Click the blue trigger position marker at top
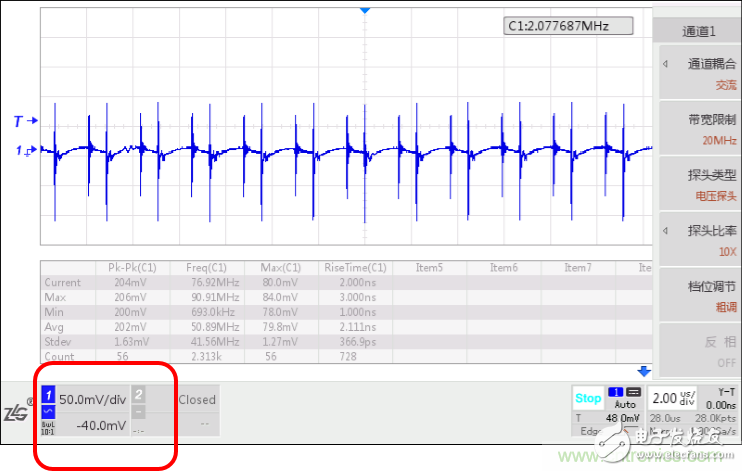Viewport: 742px width, 471px height. pos(365,10)
